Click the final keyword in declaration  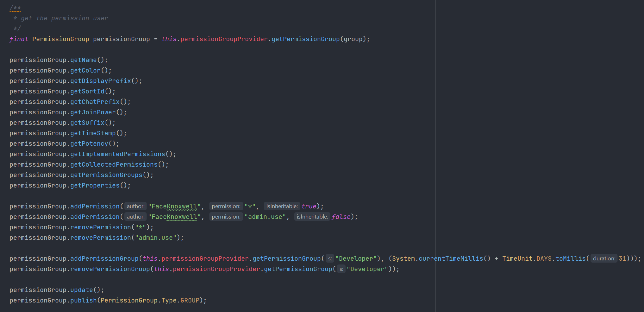[19, 39]
